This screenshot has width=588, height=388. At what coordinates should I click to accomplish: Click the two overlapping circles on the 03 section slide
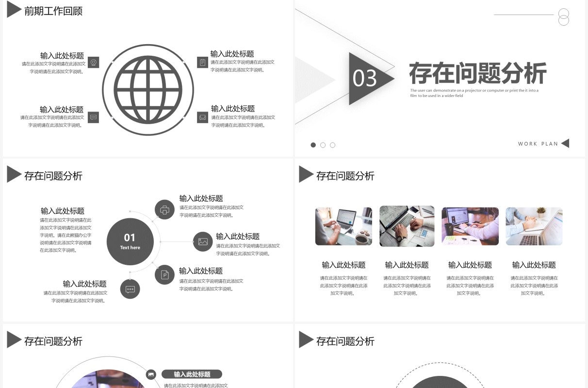[563, 17]
